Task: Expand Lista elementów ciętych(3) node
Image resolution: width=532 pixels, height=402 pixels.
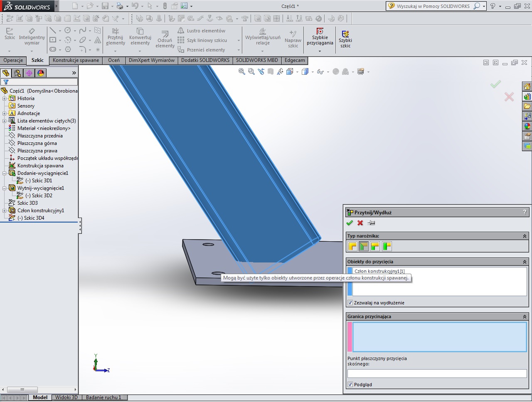Action: (5, 121)
